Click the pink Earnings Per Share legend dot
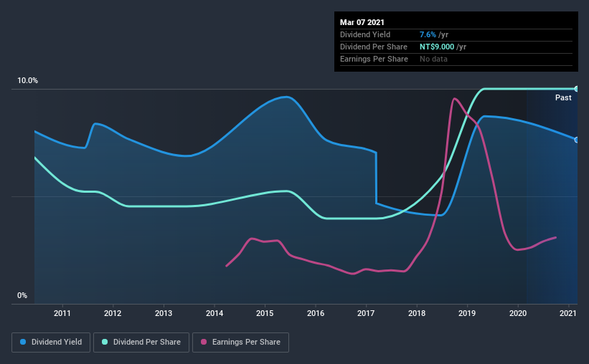589x364 pixels. coord(204,342)
